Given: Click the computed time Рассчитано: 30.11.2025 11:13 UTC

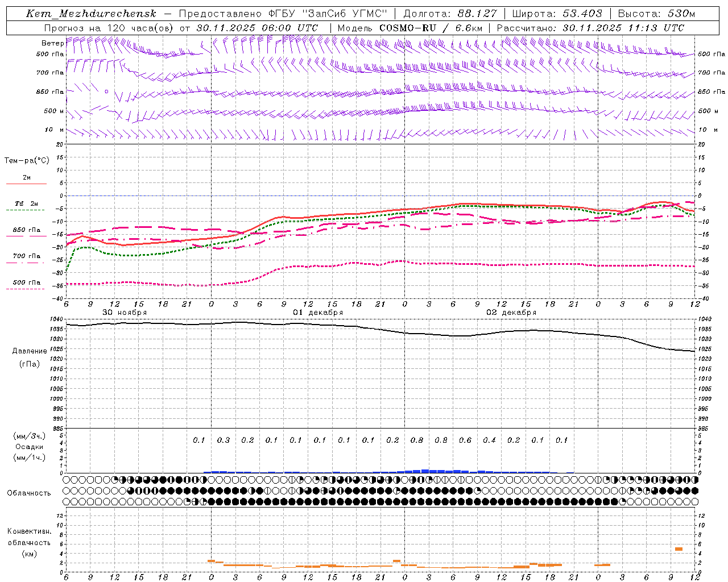Looking at the screenshot, I should pos(590,28).
